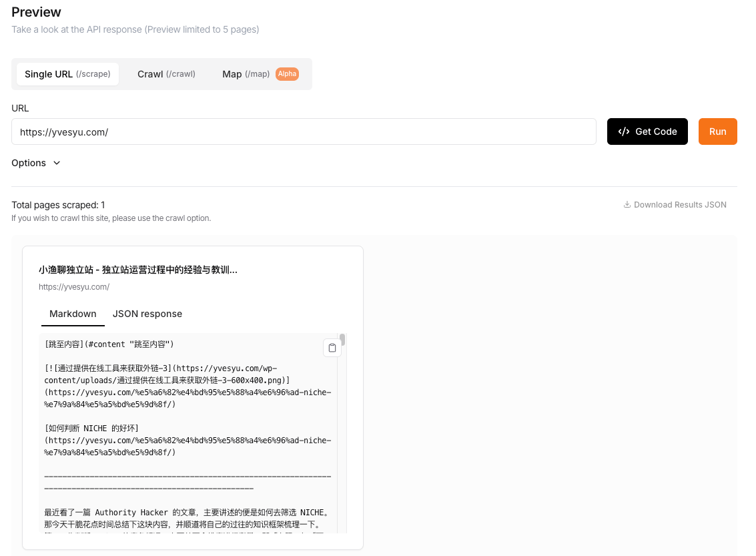The image size is (756, 556).
Task: Click the 通过提供在线工具来获取外链-3 image markdown line
Action: pos(188,386)
